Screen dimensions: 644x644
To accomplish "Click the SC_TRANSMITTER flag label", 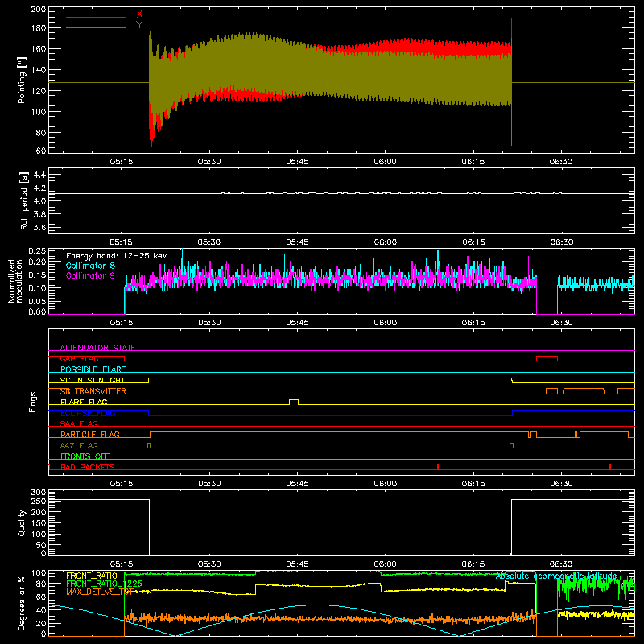I will [93, 391].
